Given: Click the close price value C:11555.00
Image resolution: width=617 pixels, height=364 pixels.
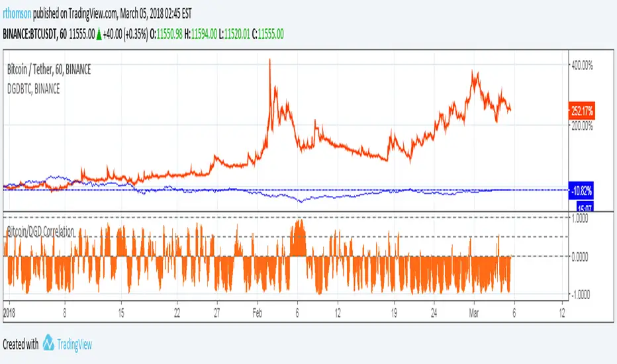Looking at the screenshot, I should (x=268, y=34).
